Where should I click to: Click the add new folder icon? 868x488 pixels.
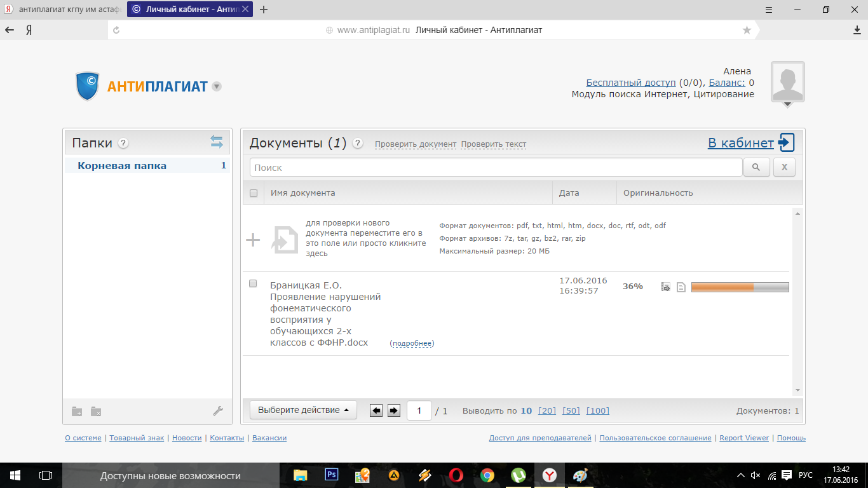click(77, 411)
